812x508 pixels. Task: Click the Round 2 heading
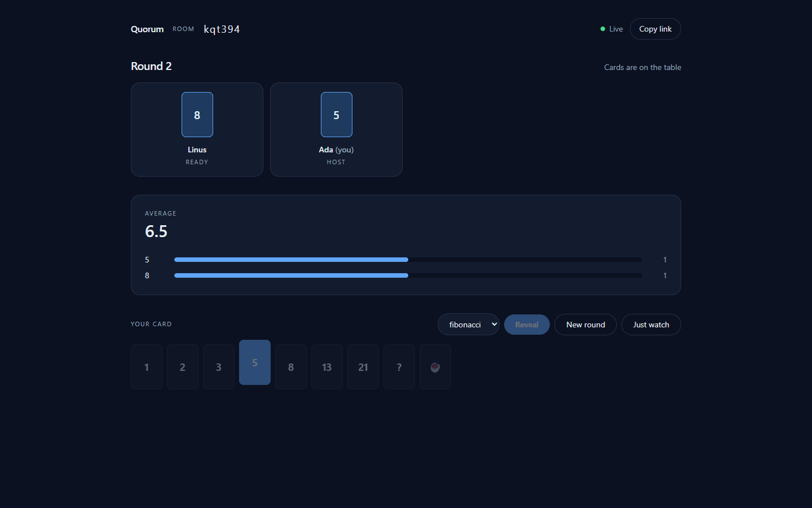pyautogui.click(x=151, y=66)
